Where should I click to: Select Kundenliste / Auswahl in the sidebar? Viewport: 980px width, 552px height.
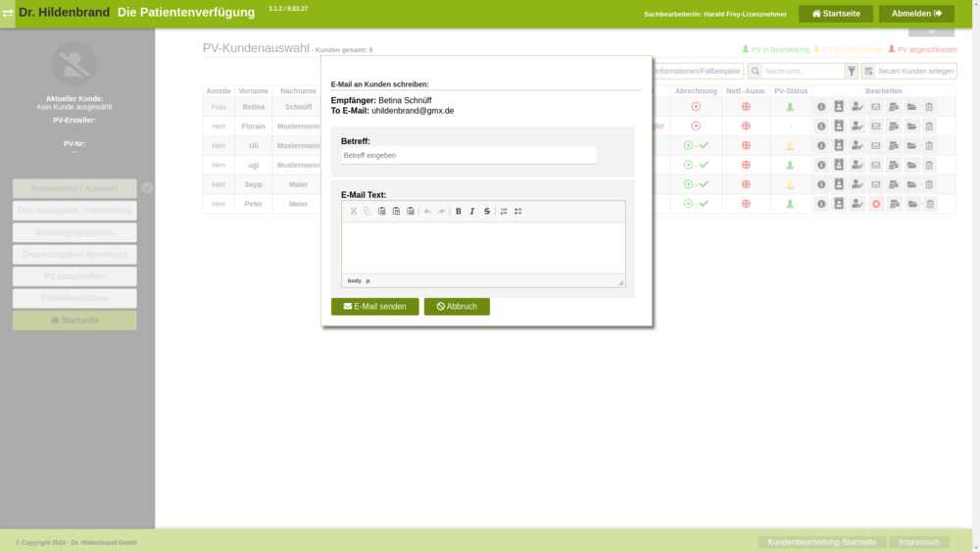coord(74,188)
